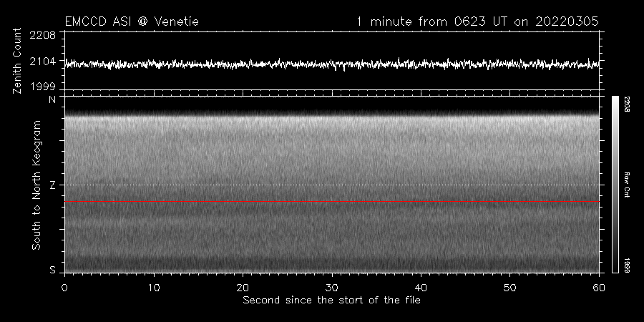Click the colorbar maximum value 2209
644x322 pixels.
(x=626, y=104)
